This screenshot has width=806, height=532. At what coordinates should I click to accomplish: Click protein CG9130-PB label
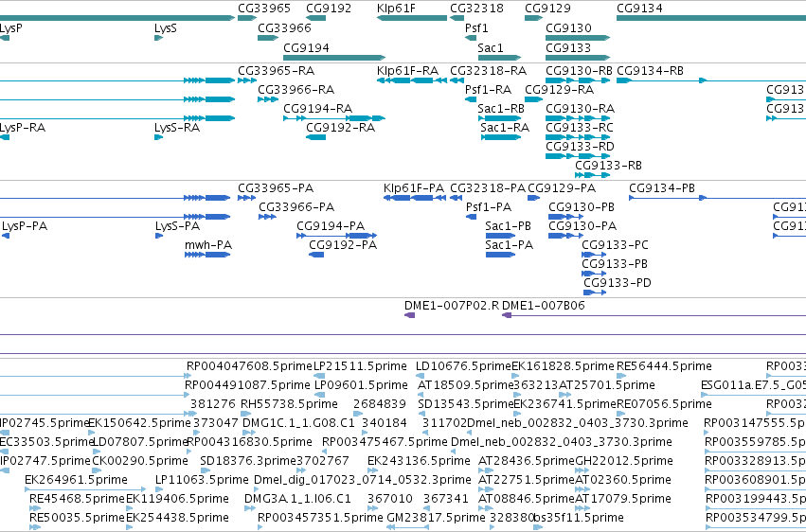coord(582,207)
